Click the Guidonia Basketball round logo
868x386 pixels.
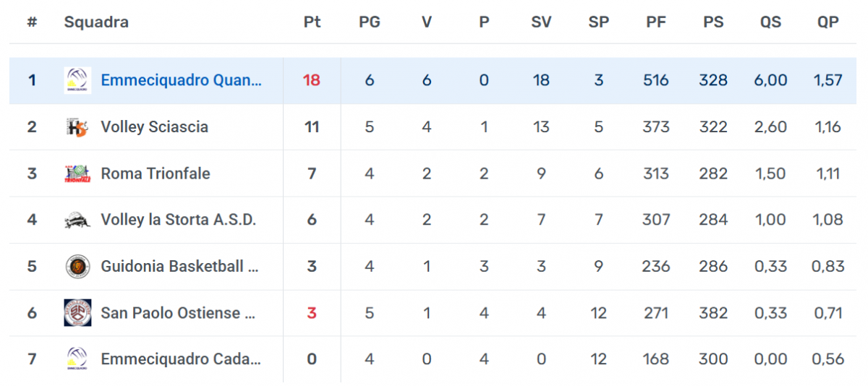click(77, 267)
